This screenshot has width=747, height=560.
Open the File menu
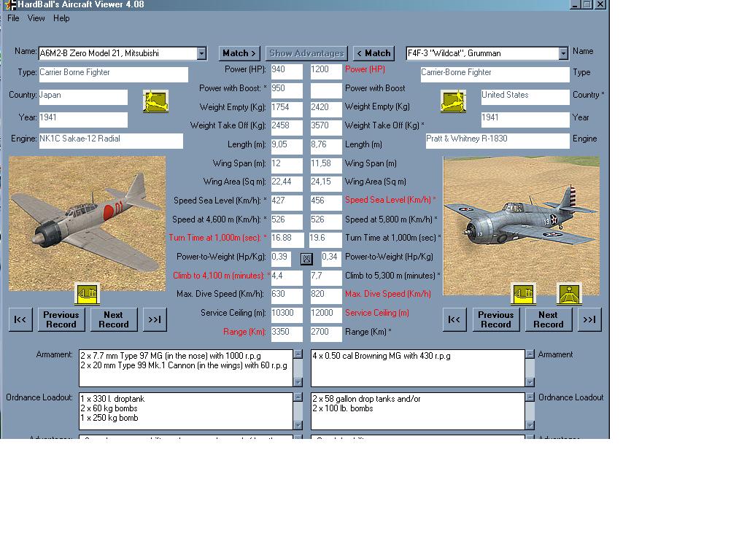13,18
